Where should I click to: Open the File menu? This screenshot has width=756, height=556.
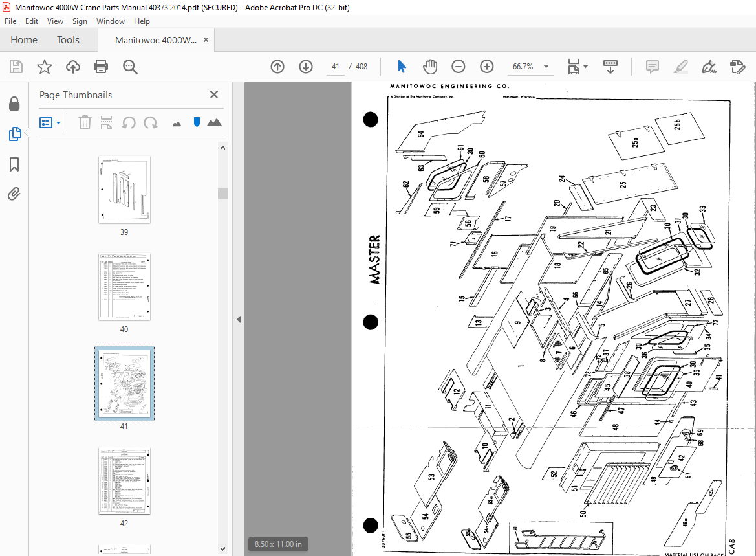click(x=10, y=21)
